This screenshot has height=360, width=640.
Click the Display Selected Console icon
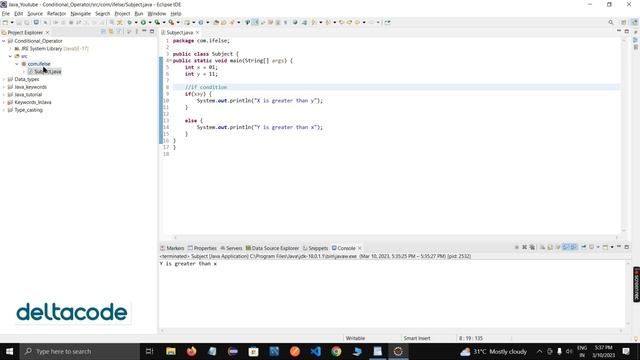pyautogui.click(x=591, y=247)
